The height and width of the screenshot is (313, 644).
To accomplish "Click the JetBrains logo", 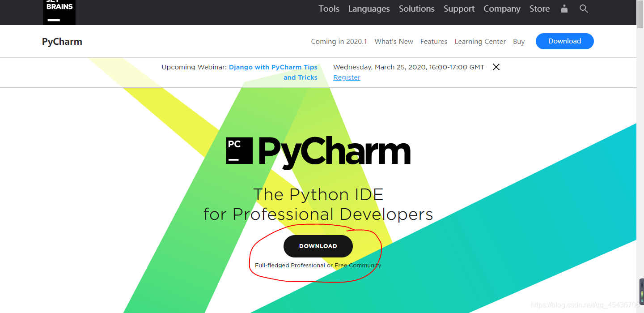I will [x=59, y=12].
